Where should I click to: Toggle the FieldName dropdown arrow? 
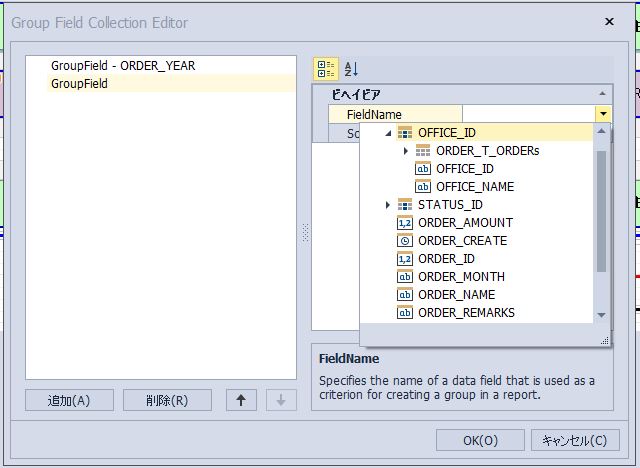click(603, 115)
